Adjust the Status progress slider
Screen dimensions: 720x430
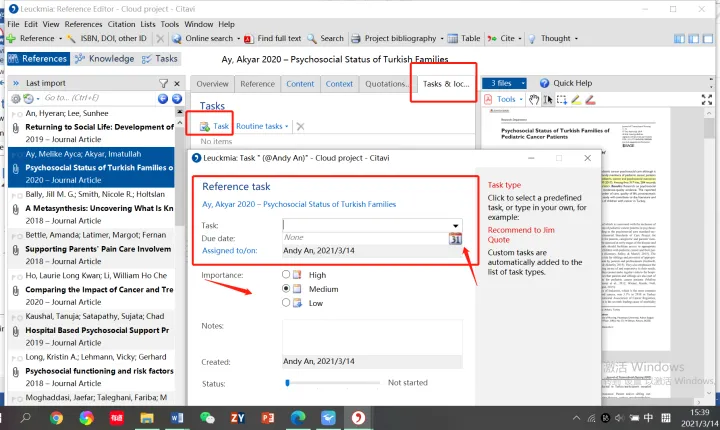(x=287, y=383)
